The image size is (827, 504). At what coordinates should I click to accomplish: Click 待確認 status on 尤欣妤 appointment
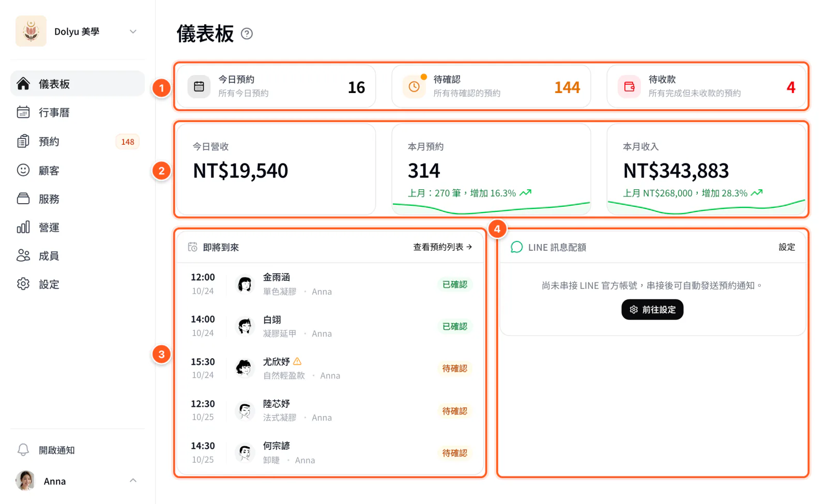click(x=455, y=368)
